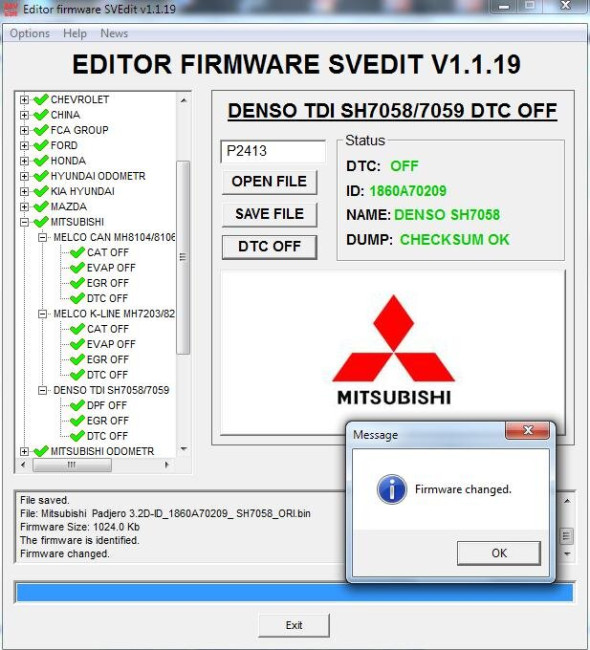Image resolution: width=590 pixels, height=650 pixels.
Task: Click the Mitsubishi logo image
Action: (393, 350)
